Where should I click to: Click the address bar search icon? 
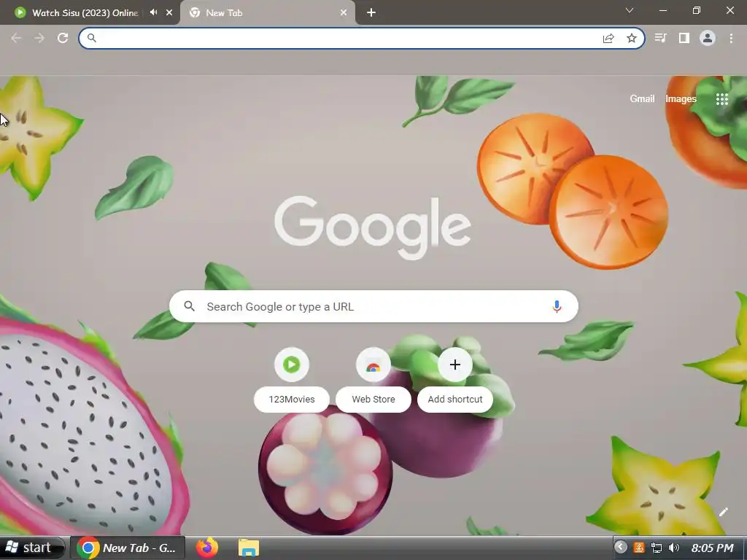coord(92,38)
